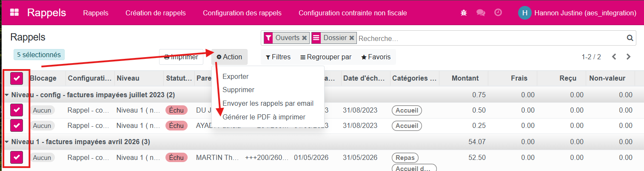
Task: Remove the Ouverts filter tag
Action: coord(304,38)
